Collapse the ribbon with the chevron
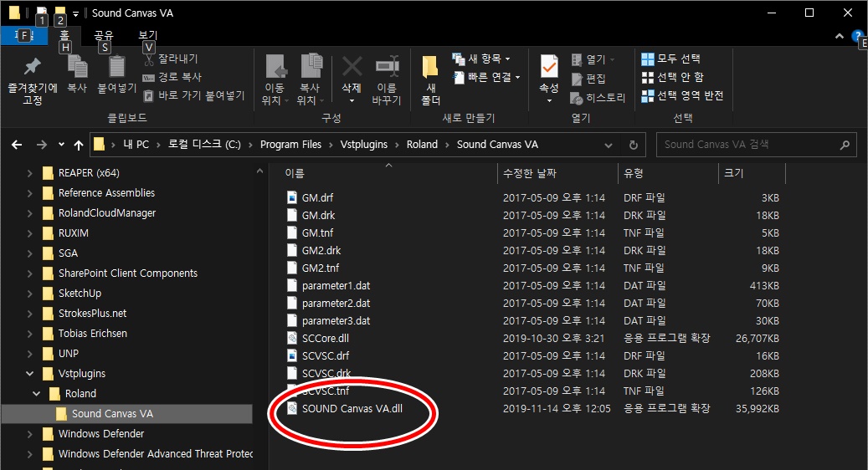This screenshot has width=868, height=470. 840,36
